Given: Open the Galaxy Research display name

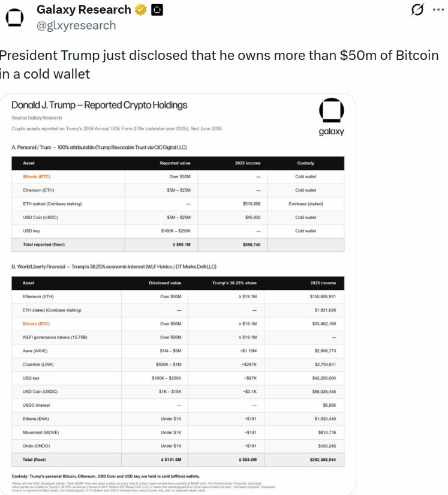Looking at the screenshot, I should click(x=83, y=10).
